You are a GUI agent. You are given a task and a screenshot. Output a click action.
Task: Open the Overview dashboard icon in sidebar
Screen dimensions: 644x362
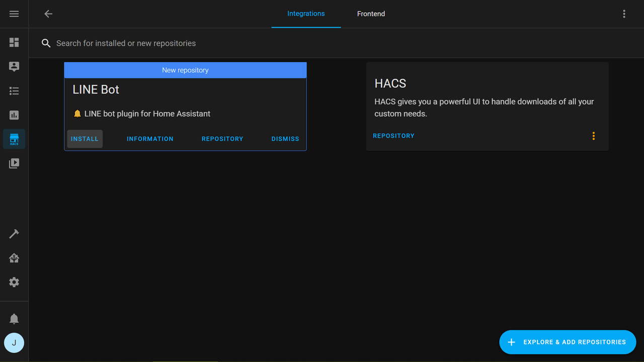pos(14,42)
